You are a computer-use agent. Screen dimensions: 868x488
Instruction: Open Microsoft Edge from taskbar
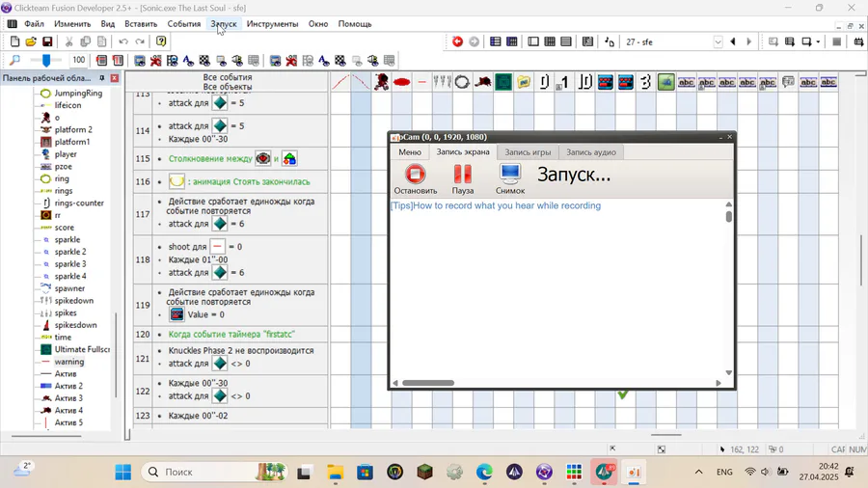click(484, 472)
